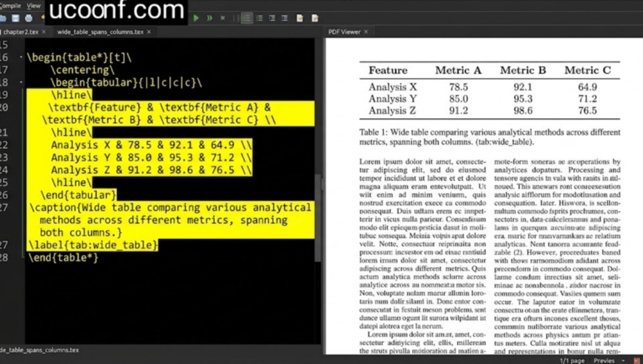Click Metric B header in PDF table
This screenshot has height=364, width=643.
523,71
